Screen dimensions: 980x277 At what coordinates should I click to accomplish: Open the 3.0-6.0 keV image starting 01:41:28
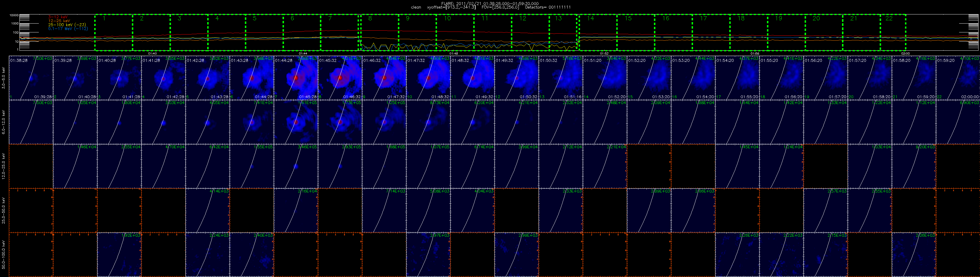tap(163, 78)
